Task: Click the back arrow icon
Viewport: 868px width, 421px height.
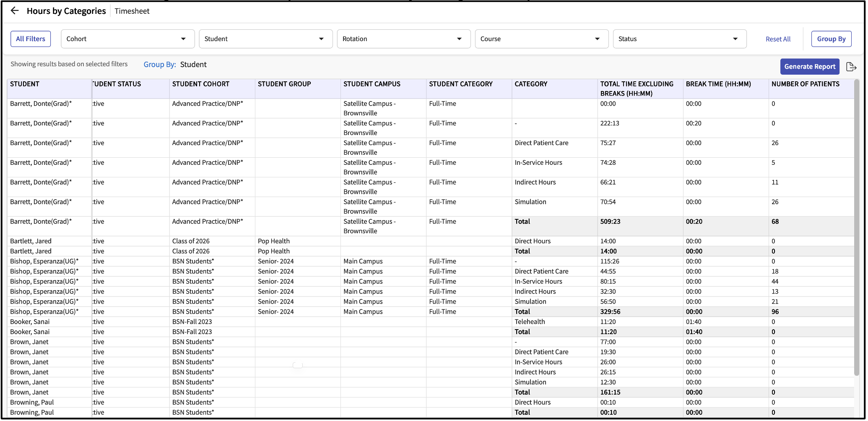Action: [15, 11]
